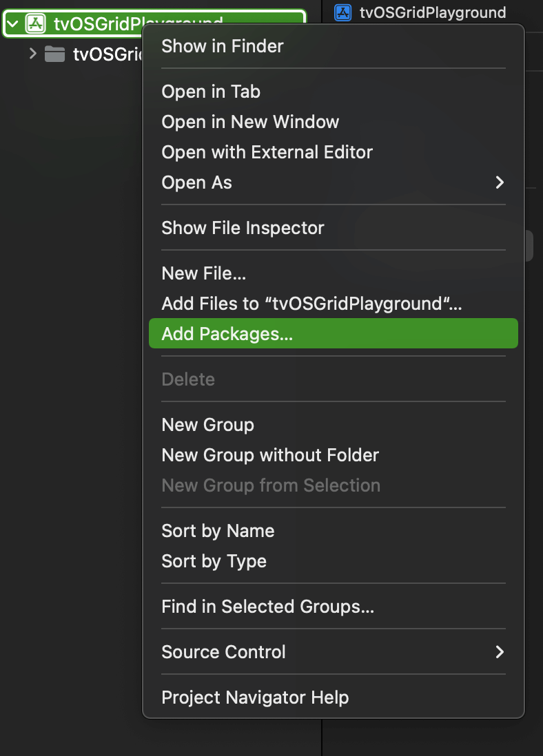The image size is (543, 756).
Task: Choose Sort by Name
Action: [x=333, y=531]
